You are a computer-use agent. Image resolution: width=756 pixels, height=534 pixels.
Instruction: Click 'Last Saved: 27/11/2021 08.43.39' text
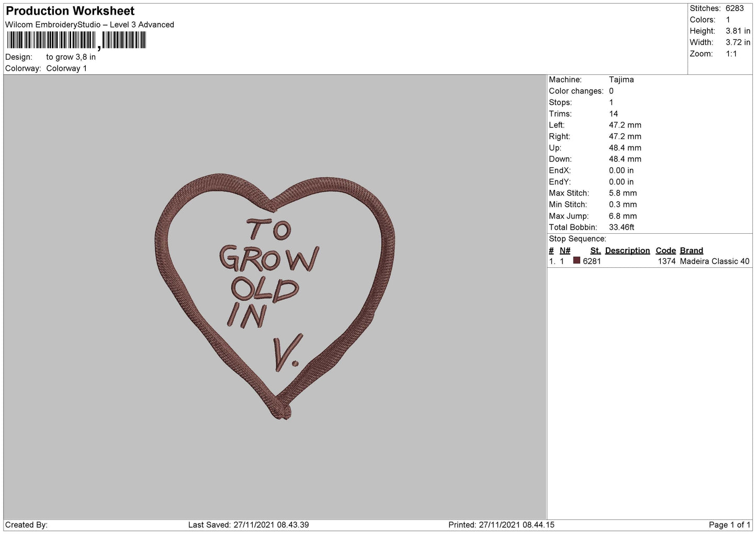[x=249, y=525]
